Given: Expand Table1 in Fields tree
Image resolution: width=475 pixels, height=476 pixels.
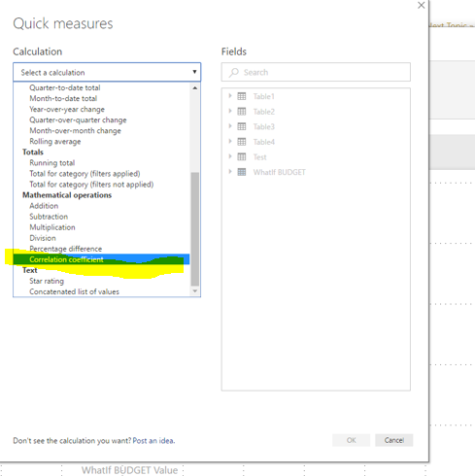Looking at the screenshot, I should (x=230, y=96).
